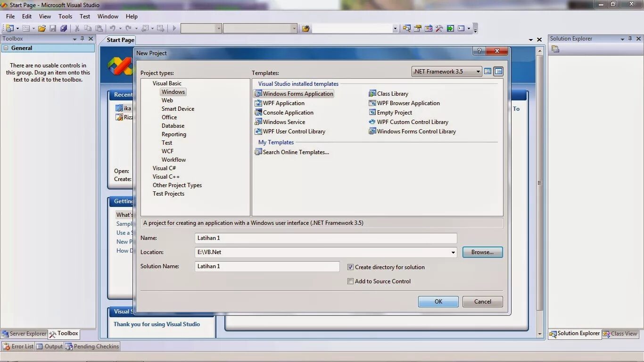
Task: Click OK to create the project
Action: pos(438,302)
